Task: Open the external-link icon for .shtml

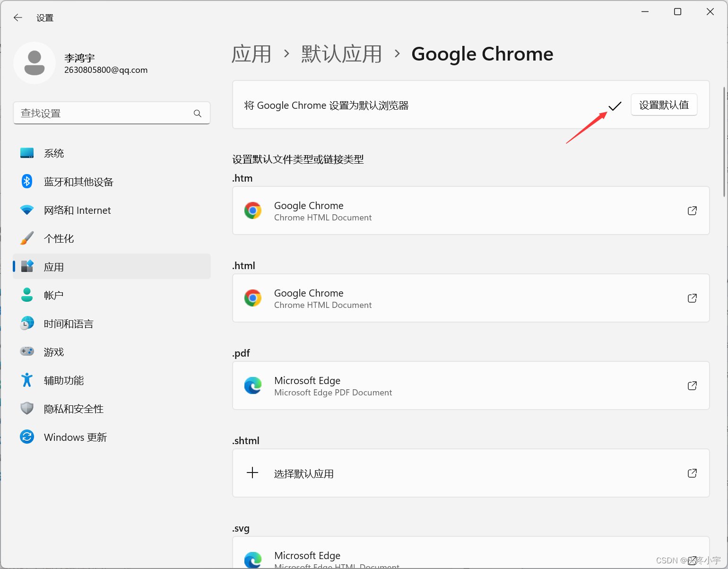Action: pyautogui.click(x=692, y=473)
